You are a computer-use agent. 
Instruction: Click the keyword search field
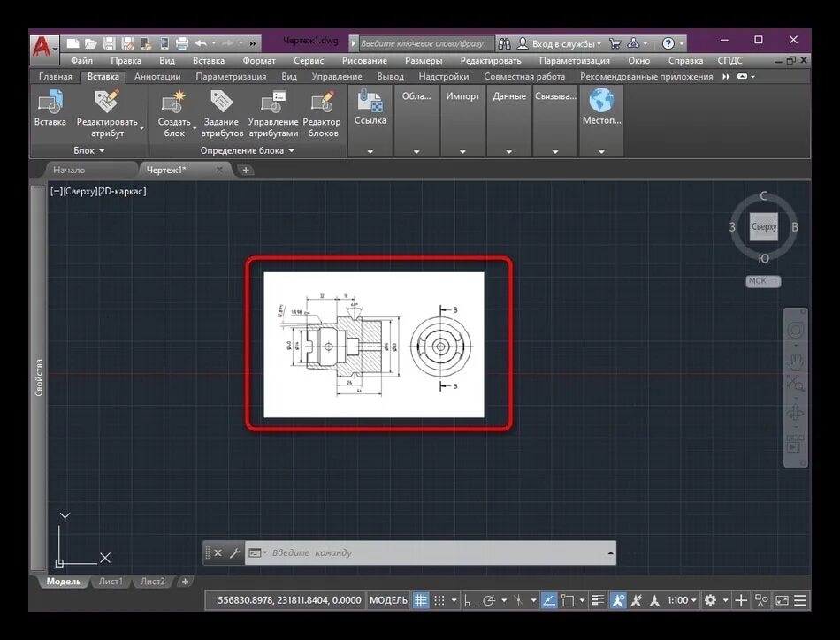426,43
